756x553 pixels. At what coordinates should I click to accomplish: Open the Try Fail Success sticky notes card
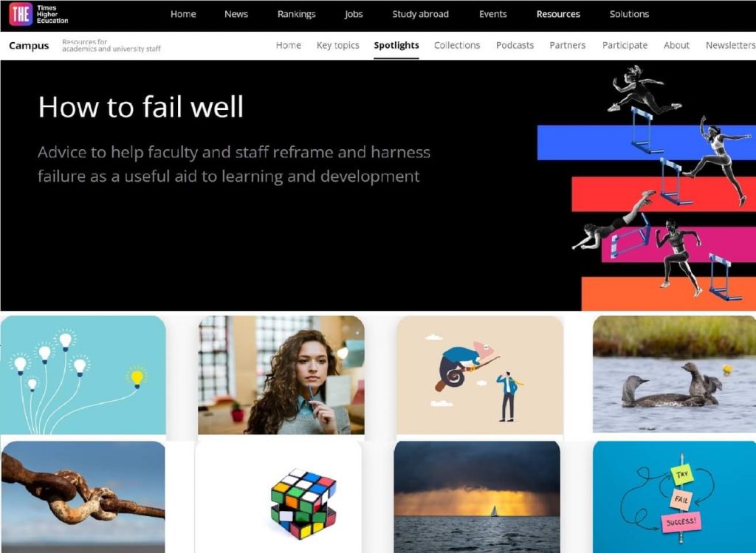674,497
